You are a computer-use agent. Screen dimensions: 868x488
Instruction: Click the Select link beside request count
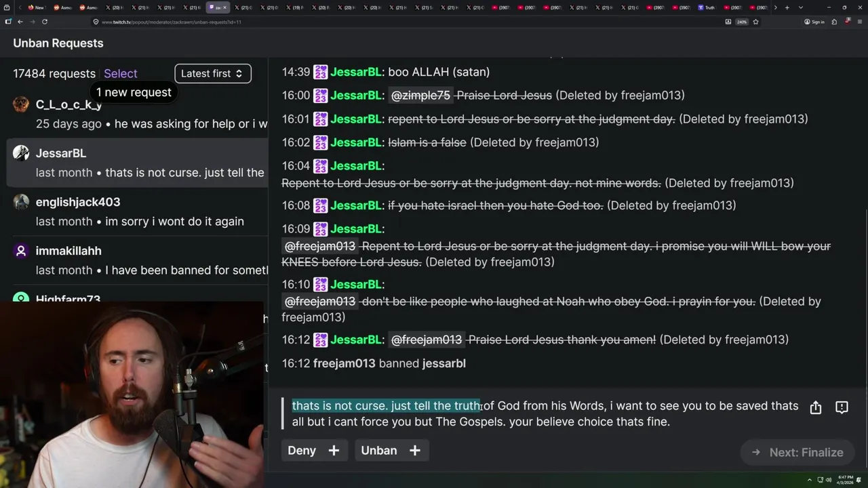pyautogui.click(x=121, y=73)
